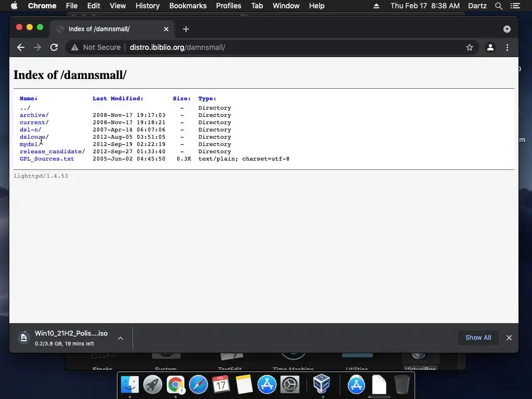Viewport: 532px width, 399px height.
Task: Open the Apple menu
Action: tap(14, 6)
